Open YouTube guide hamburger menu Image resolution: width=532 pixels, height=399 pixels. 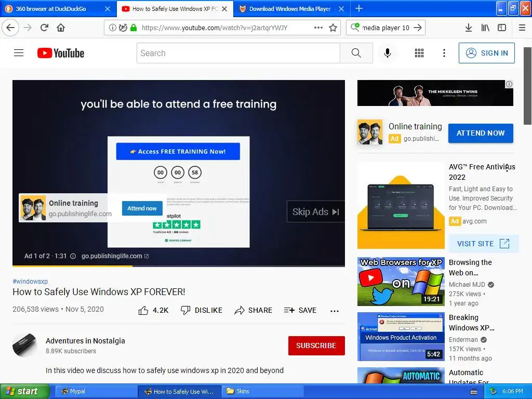[x=19, y=53]
